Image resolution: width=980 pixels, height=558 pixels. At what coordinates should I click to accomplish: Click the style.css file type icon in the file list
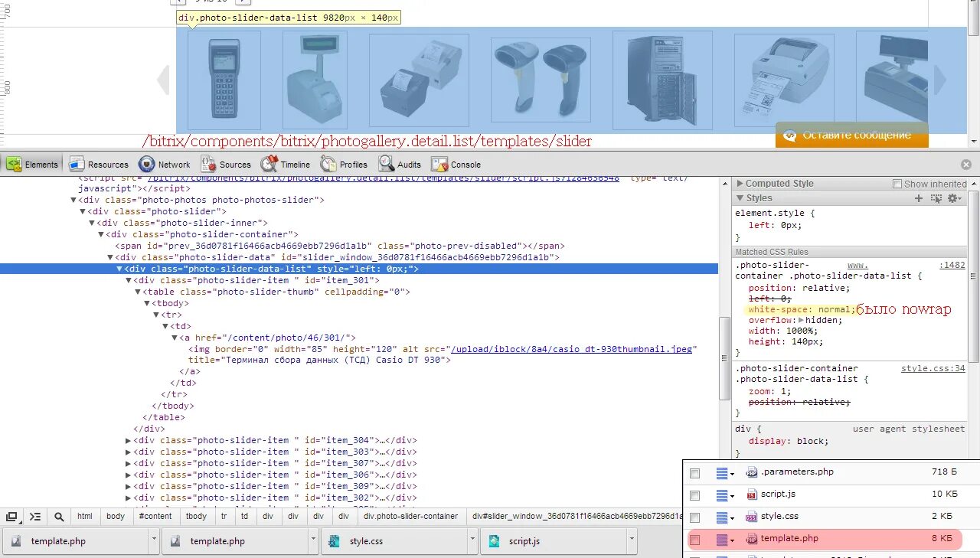pyautogui.click(x=752, y=517)
